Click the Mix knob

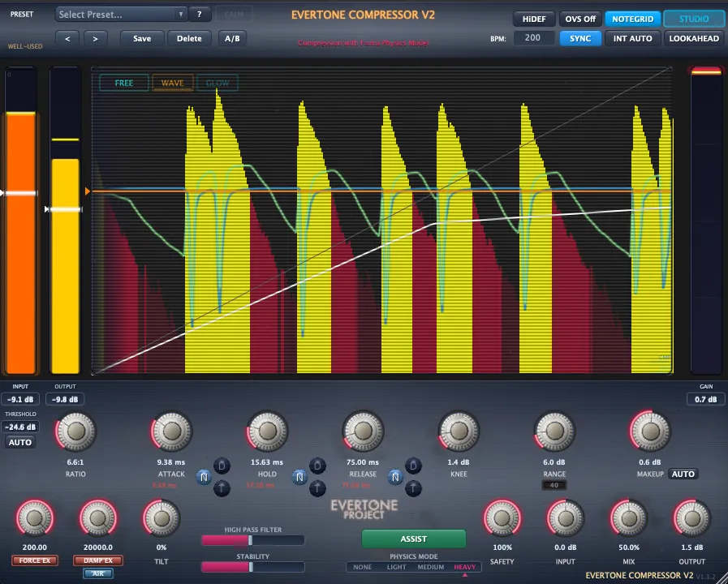[629, 518]
